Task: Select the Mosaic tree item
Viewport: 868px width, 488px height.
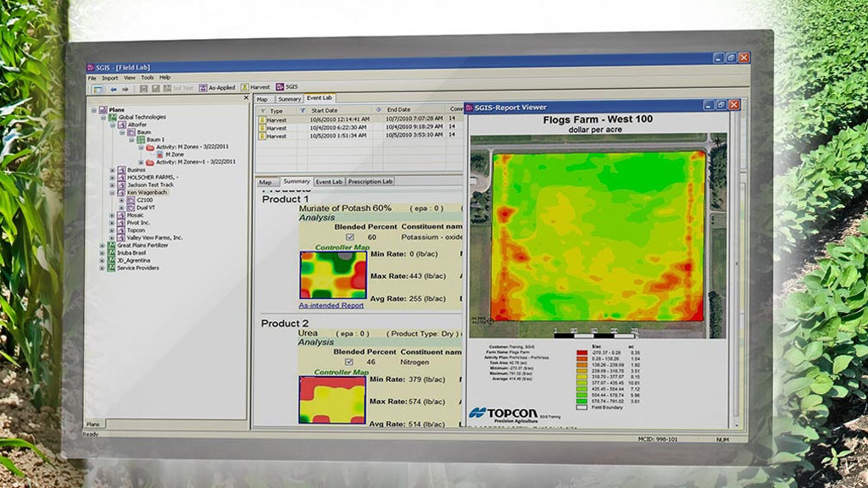Action: click(x=135, y=215)
